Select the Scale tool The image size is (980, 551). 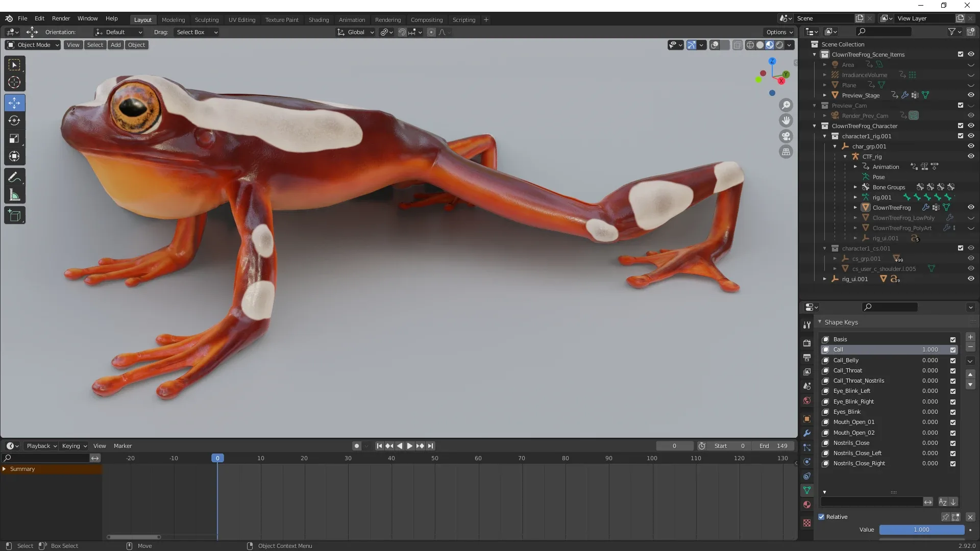tap(14, 139)
